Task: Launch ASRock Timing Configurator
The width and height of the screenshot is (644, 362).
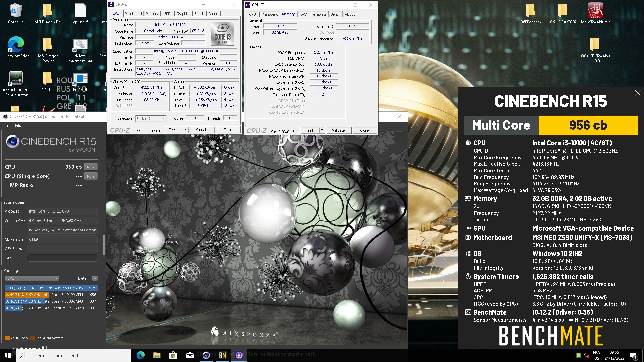Action: pos(16,84)
